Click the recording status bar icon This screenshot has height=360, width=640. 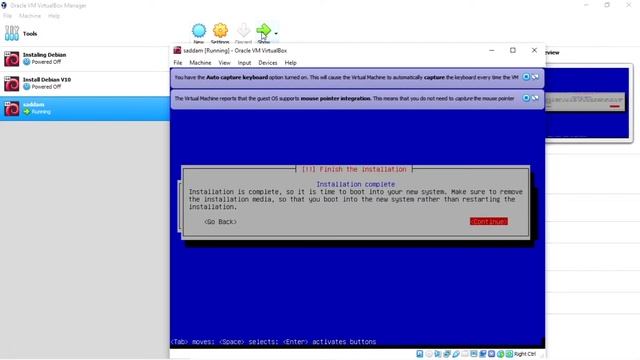coord(482,354)
